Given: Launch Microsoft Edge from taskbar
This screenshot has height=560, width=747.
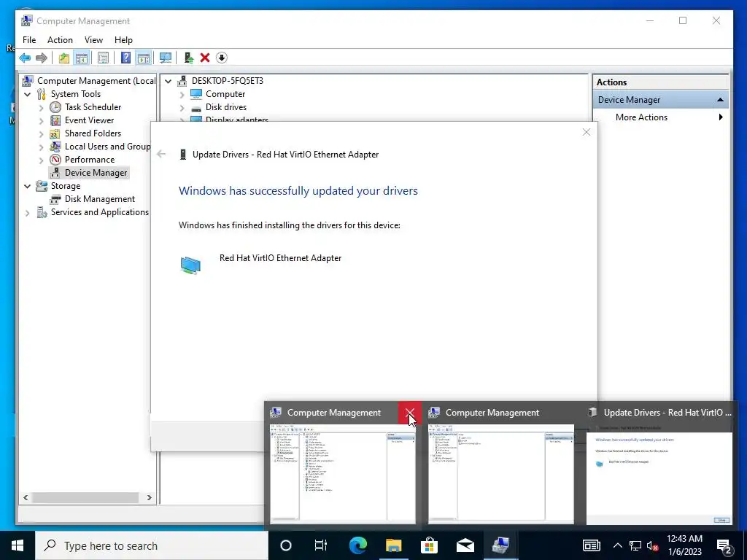Looking at the screenshot, I should point(357,545).
